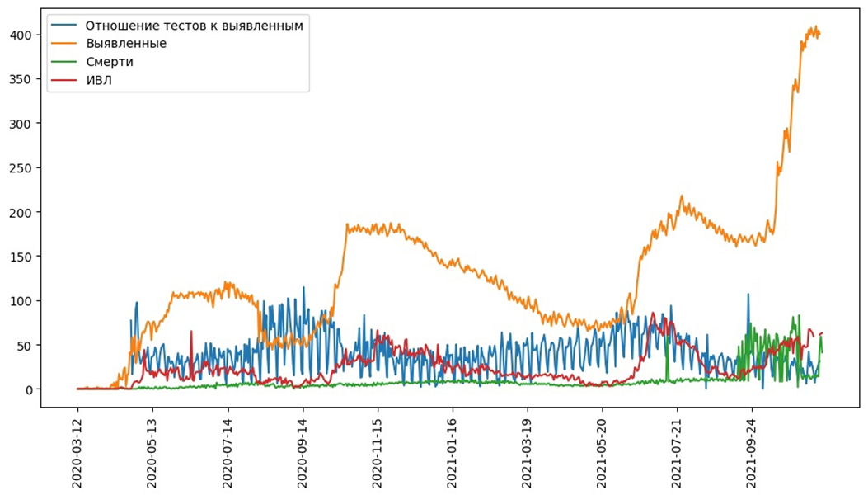Select legend label 'Отношение тестов к выявленным'
The height and width of the screenshot is (495, 868).
click(195, 26)
